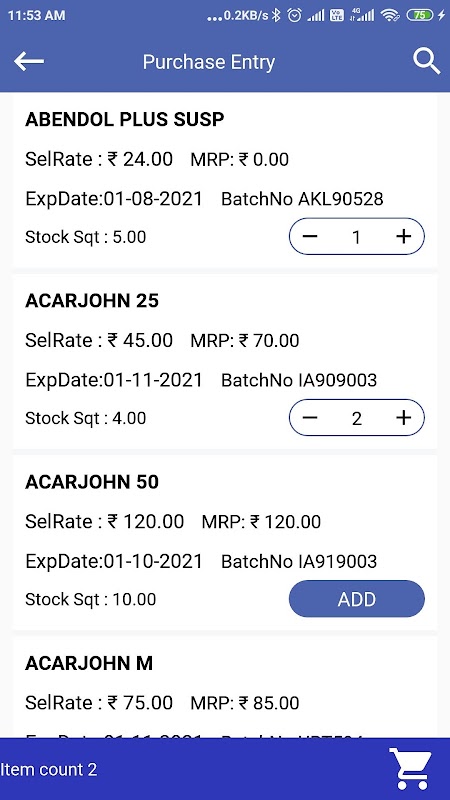Increase ABENDOL PLUS SUSP quantity with plus
This screenshot has height=800, width=450.
(404, 236)
